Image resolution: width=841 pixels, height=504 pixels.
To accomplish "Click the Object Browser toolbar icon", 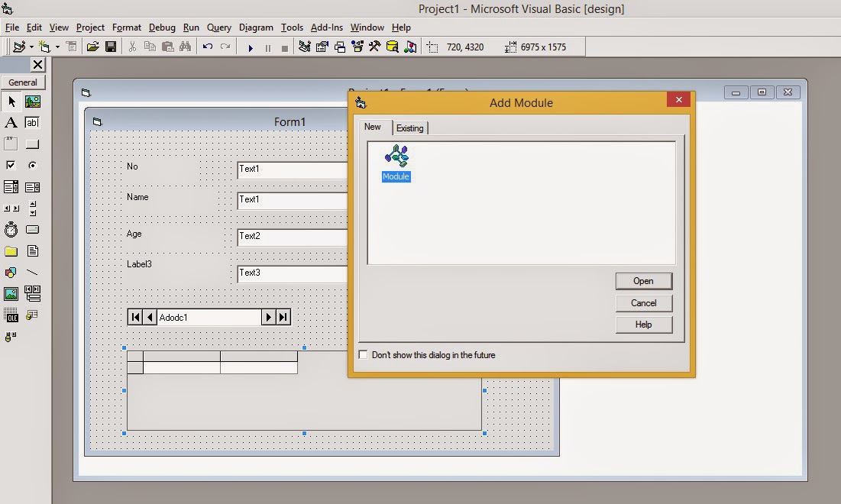I will [357, 47].
